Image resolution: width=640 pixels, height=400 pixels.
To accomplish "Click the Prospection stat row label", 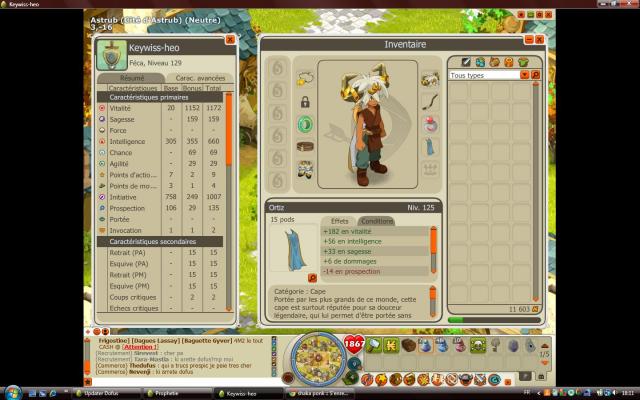I will (x=127, y=208).
